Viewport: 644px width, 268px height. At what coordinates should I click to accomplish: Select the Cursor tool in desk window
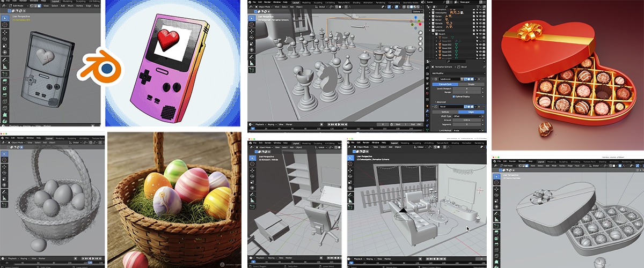click(x=252, y=163)
